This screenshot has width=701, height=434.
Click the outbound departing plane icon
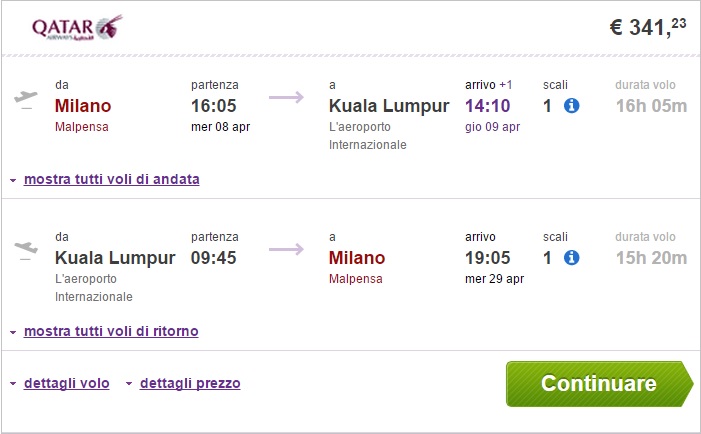coord(26,98)
